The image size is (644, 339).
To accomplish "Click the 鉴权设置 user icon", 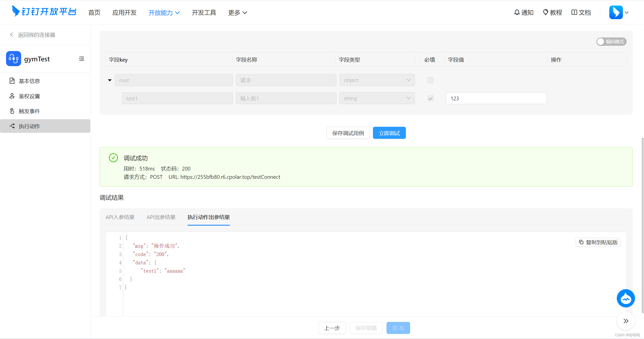I will click(12, 96).
